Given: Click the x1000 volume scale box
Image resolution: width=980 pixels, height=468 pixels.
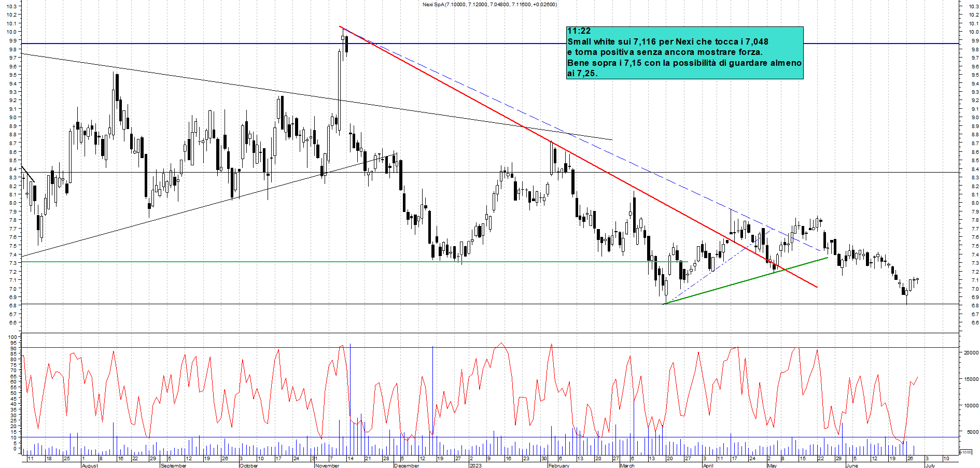Looking at the screenshot, I should coord(966,452).
